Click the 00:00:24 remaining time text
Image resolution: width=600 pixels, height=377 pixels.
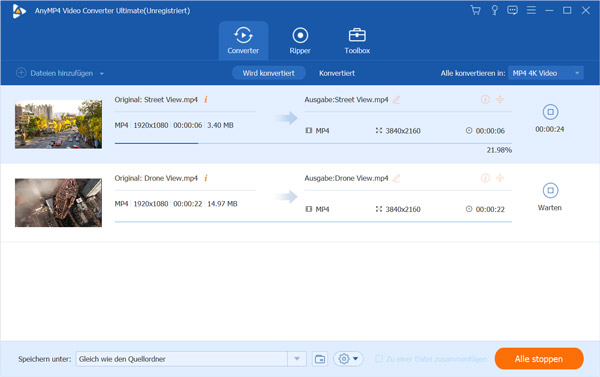pyautogui.click(x=550, y=129)
